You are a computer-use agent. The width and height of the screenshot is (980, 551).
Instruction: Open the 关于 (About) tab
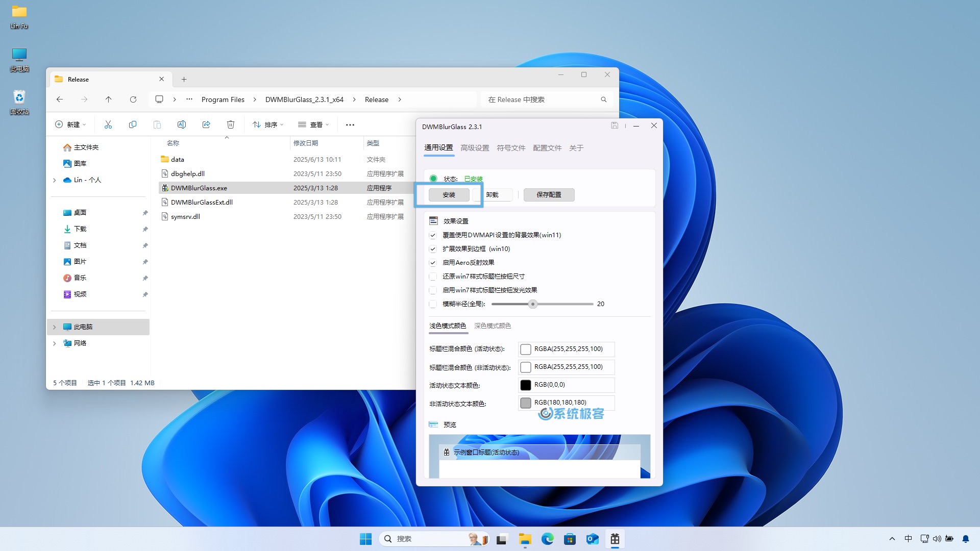576,148
